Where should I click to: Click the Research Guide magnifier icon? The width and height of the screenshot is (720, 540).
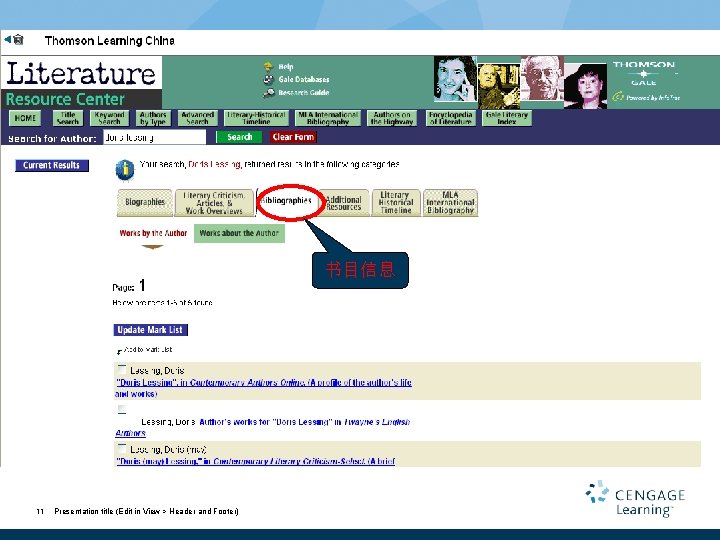(x=268, y=93)
